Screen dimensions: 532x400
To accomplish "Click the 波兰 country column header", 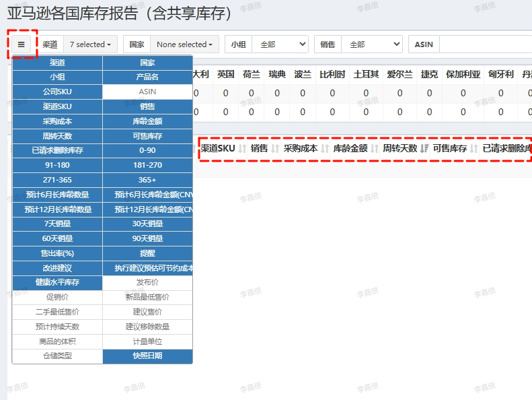I will pos(303,75).
